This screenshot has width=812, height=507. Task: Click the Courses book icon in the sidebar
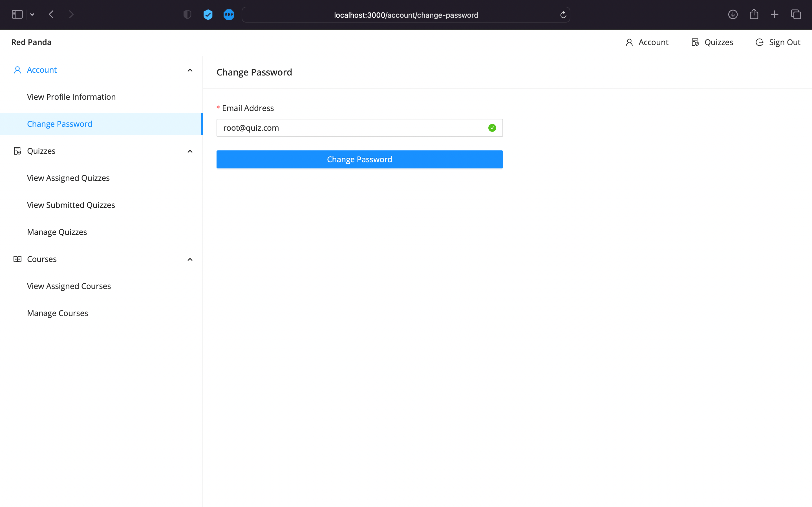(17, 259)
